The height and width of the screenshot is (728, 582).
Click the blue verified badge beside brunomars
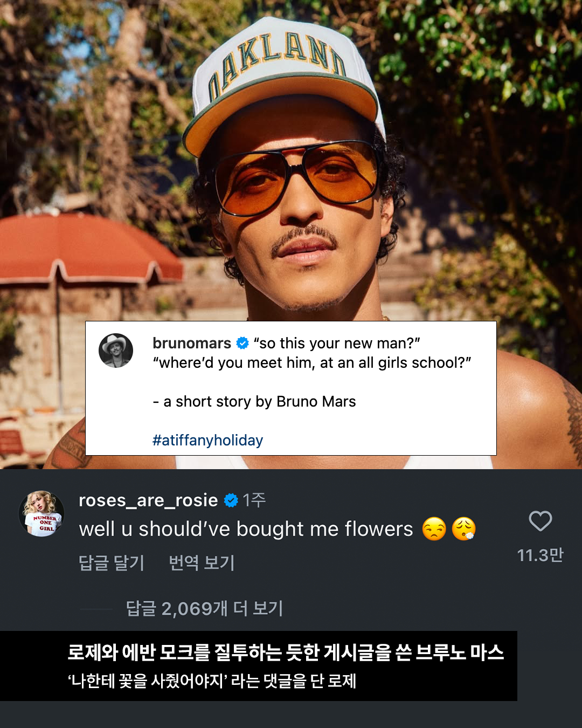[x=242, y=343]
